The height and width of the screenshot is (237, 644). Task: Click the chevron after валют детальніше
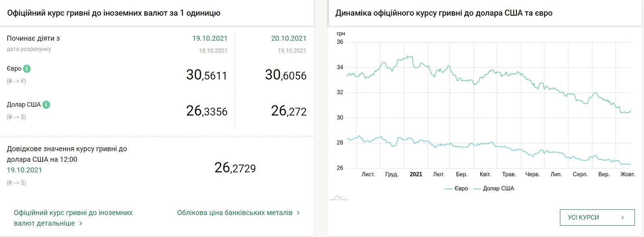click(x=80, y=223)
